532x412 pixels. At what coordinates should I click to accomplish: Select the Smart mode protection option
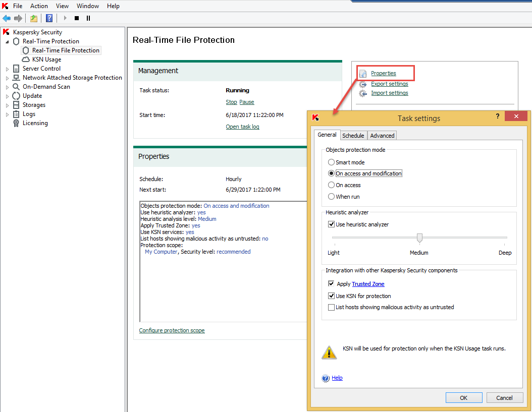point(332,162)
